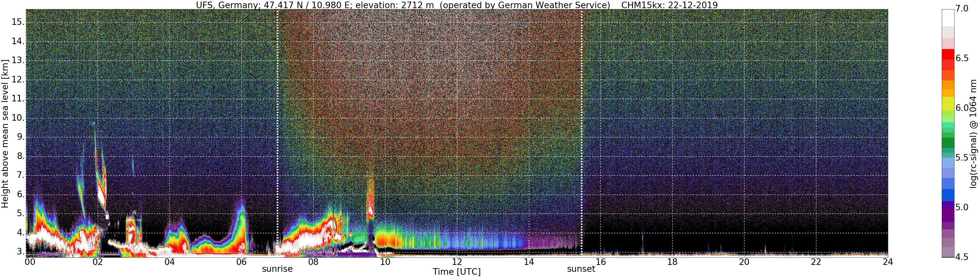Click the blue segment of the colorbar
Viewport: 980px width, 278px height.
[948, 195]
